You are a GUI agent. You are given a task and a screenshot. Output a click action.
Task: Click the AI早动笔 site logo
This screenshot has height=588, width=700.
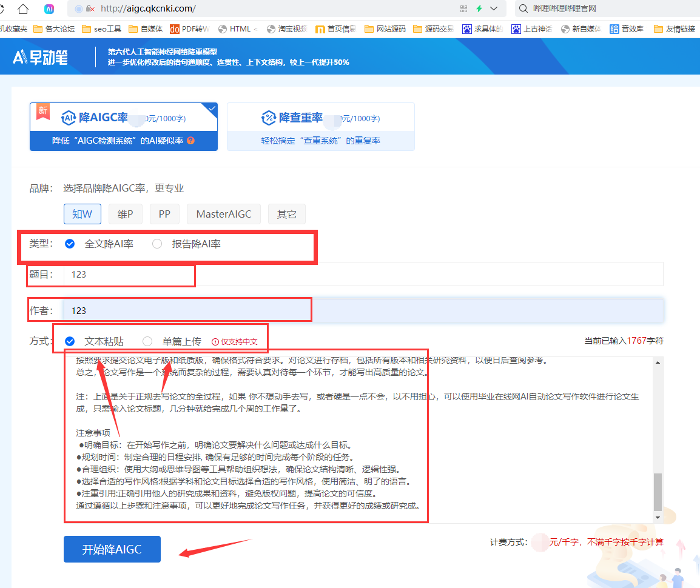[41, 57]
